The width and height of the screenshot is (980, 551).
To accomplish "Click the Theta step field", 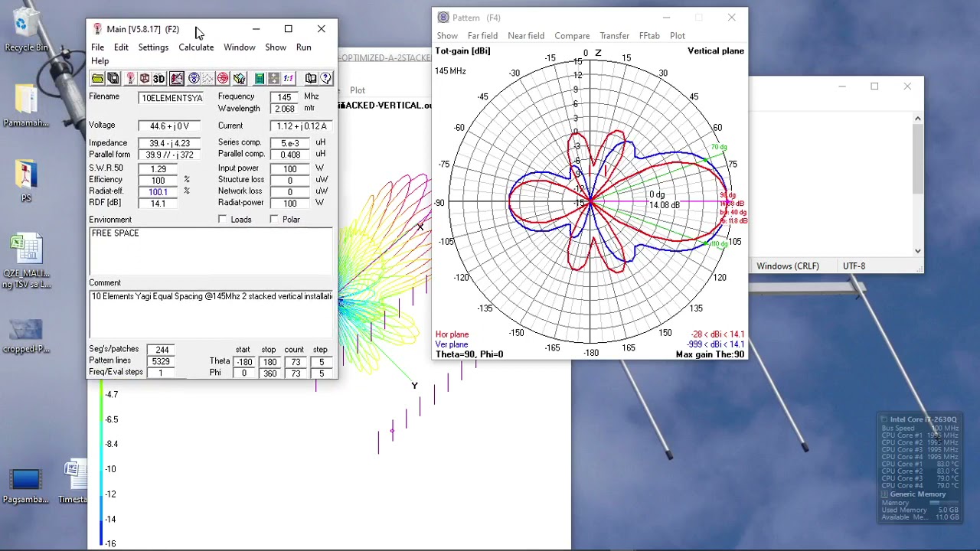I will click(322, 362).
